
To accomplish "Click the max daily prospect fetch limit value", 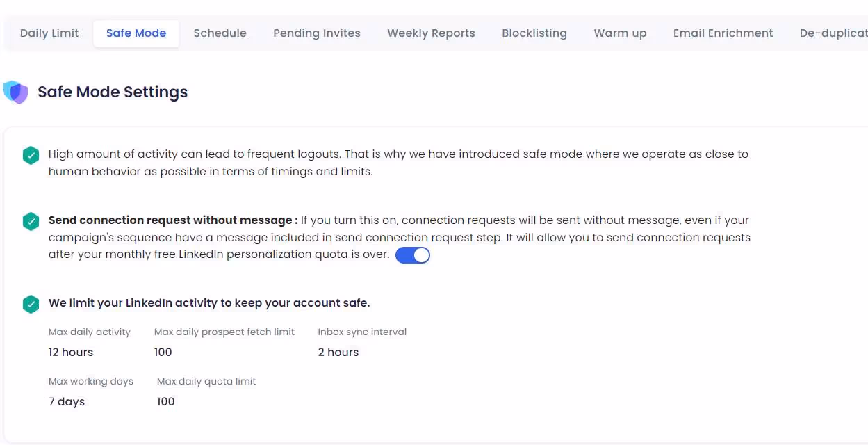I will pyautogui.click(x=163, y=352).
